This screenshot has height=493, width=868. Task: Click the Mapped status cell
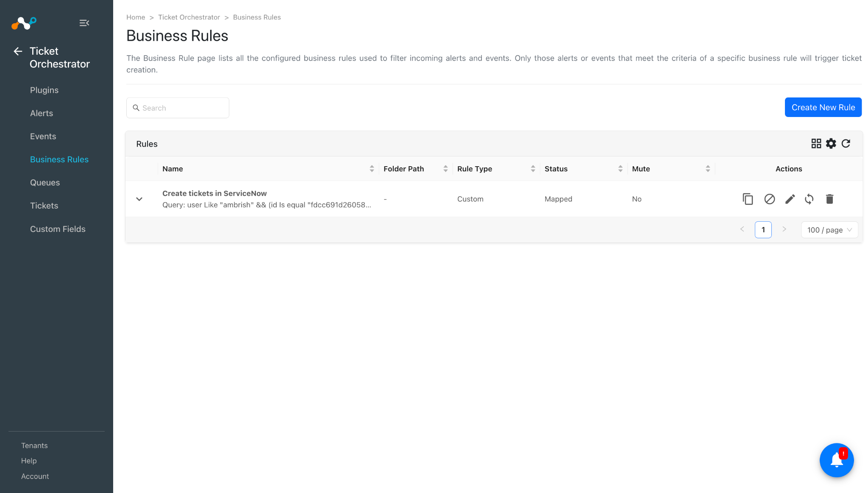[x=558, y=199]
